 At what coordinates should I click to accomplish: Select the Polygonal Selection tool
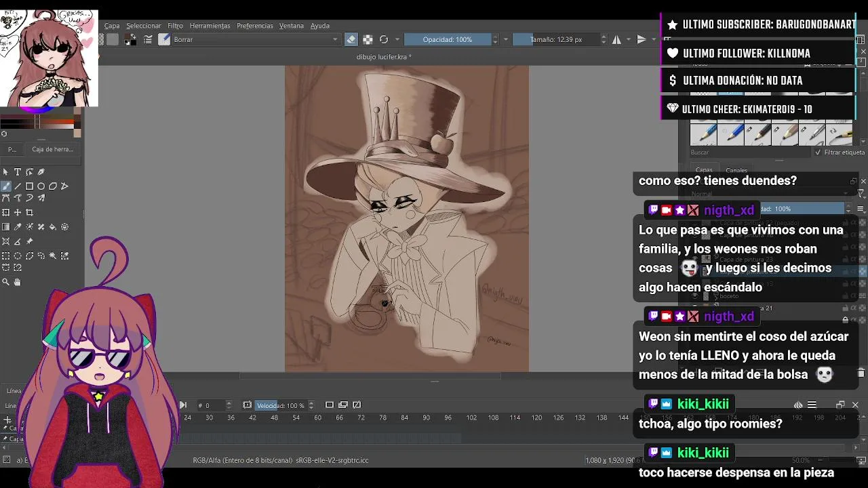[x=29, y=256]
